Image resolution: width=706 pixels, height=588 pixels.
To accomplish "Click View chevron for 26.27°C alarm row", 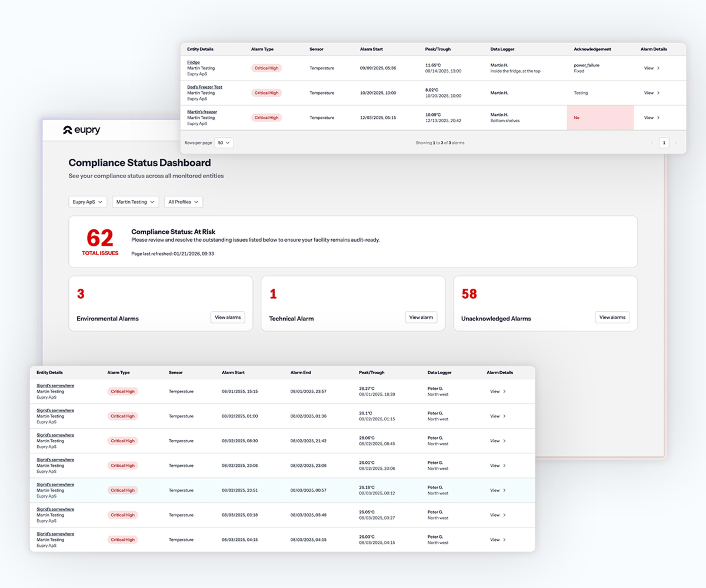I will (504, 391).
